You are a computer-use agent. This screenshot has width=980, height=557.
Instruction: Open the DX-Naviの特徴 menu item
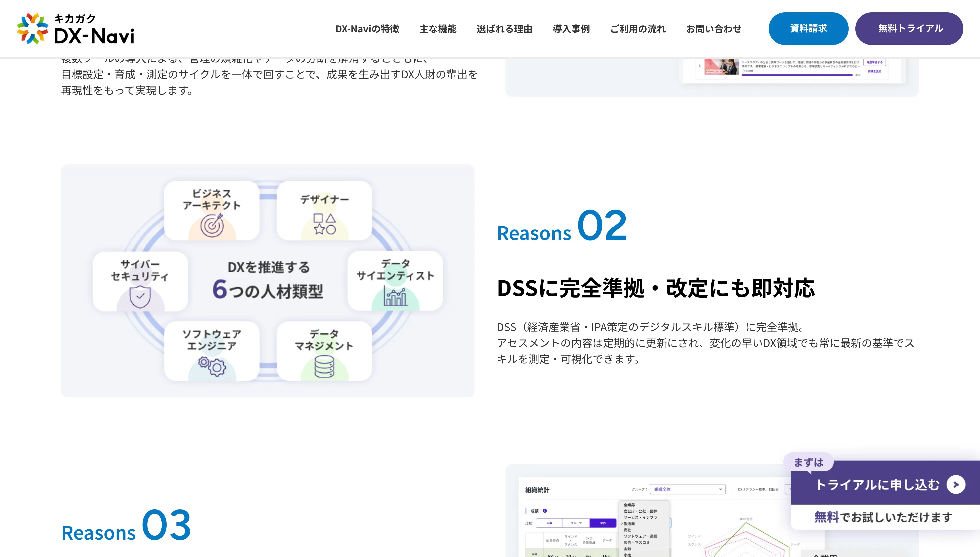tap(367, 29)
